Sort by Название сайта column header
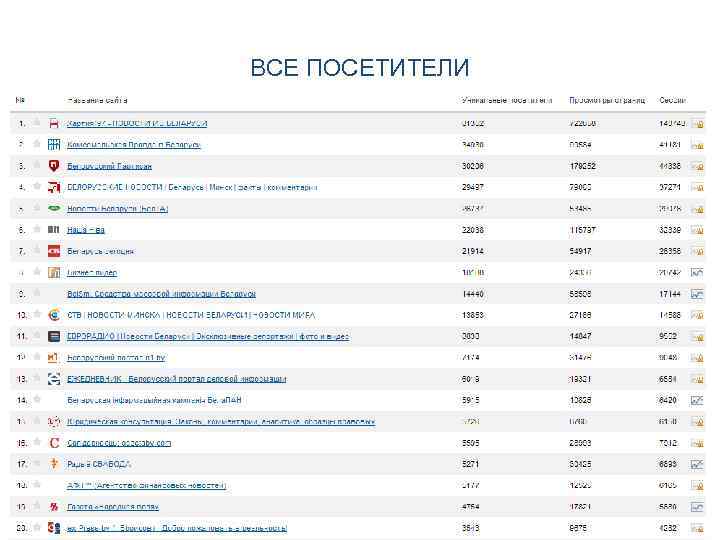Viewport: 720px width, 540px height. tap(97, 100)
